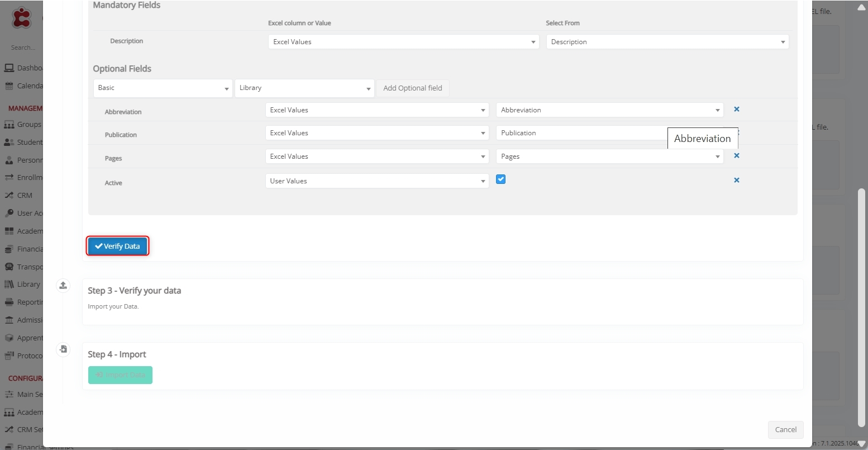This screenshot has width=868, height=450.
Task: Remove the Pages optional field row
Action: [x=736, y=156]
